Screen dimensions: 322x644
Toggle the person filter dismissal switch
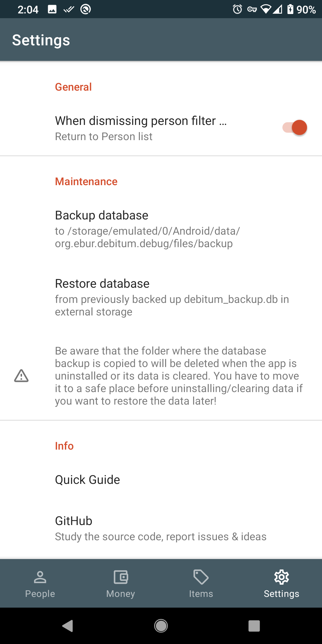pyautogui.click(x=295, y=128)
